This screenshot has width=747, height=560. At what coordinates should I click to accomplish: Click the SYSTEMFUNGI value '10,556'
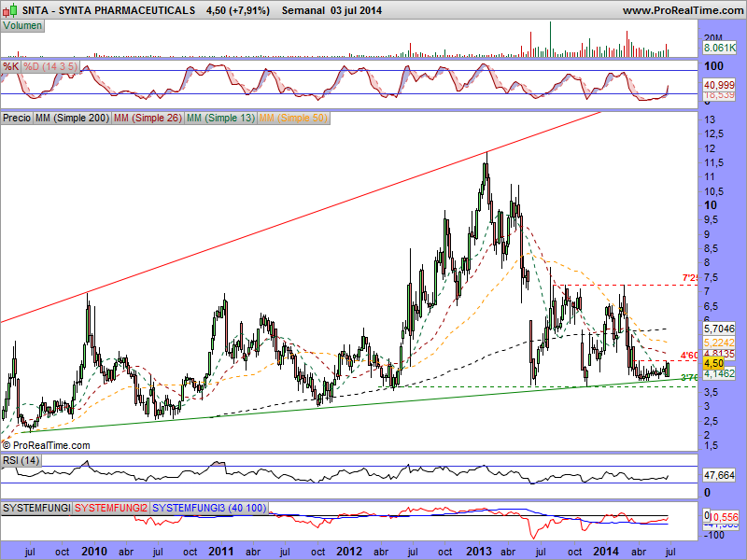725,517
